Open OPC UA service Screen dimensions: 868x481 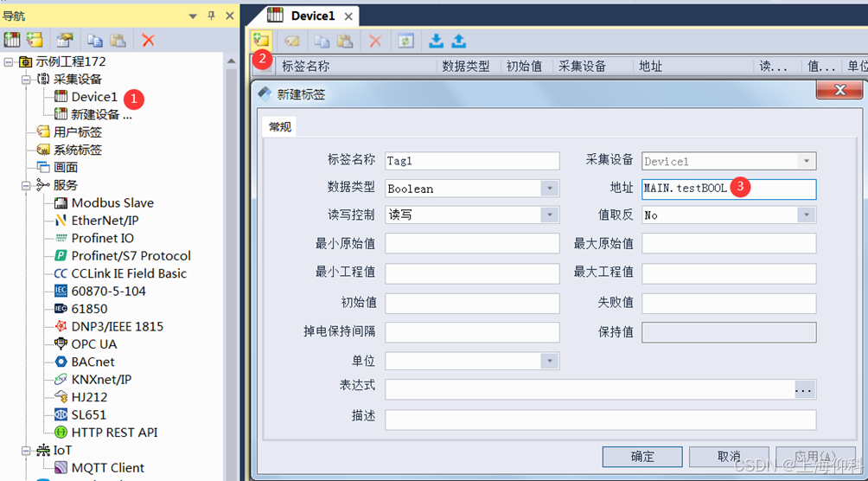tap(86, 344)
